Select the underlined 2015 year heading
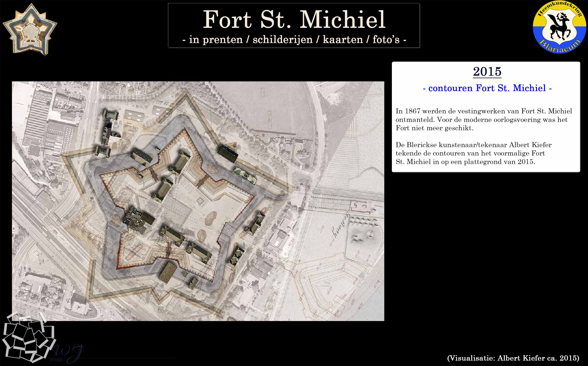This screenshot has width=588, height=366. (x=487, y=72)
